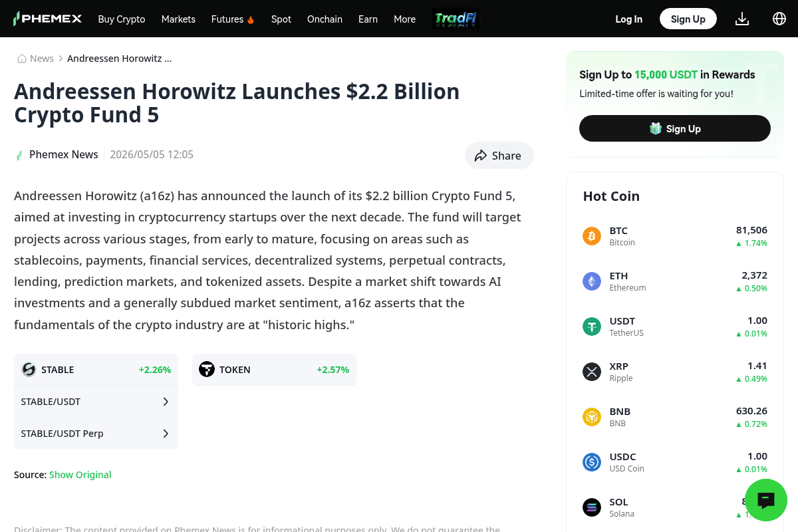Click the BNB 0.72% change value
The width and height of the screenshot is (798, 532).
coord(751,424)
